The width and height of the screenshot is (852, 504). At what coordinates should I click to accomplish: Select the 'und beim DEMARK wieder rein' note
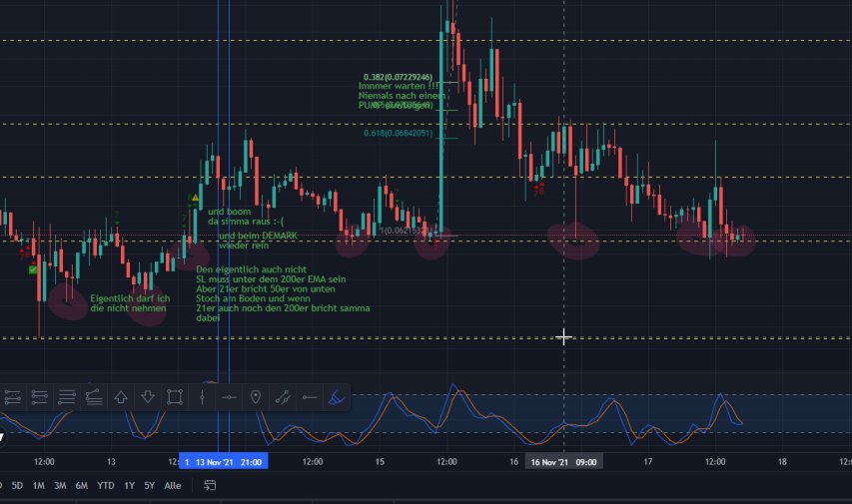point(258,241)
